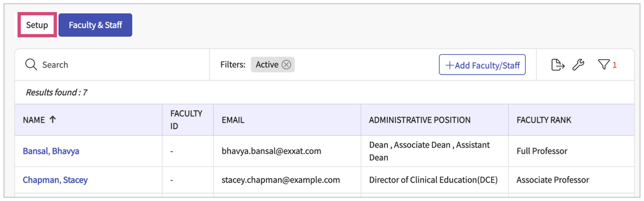Open Chapman, Stacey profile link
Screen dimensions: 644x201
[55, 180]
